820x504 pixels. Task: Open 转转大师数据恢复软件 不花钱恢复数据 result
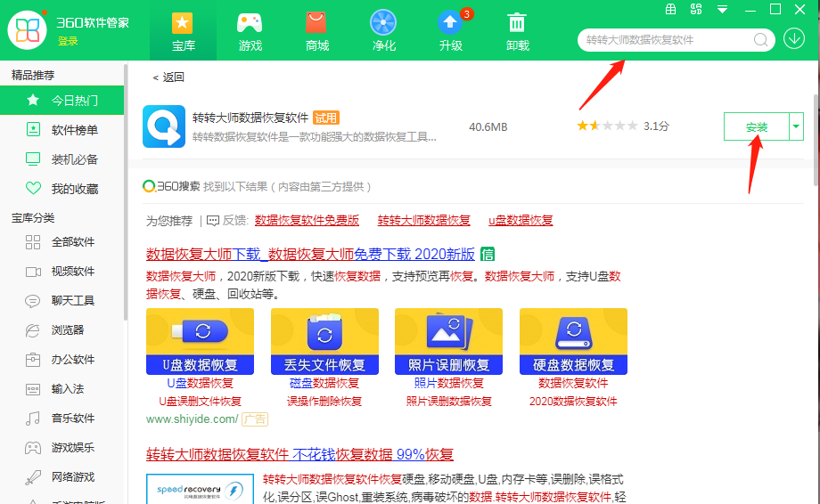click(x=299, y=454)
